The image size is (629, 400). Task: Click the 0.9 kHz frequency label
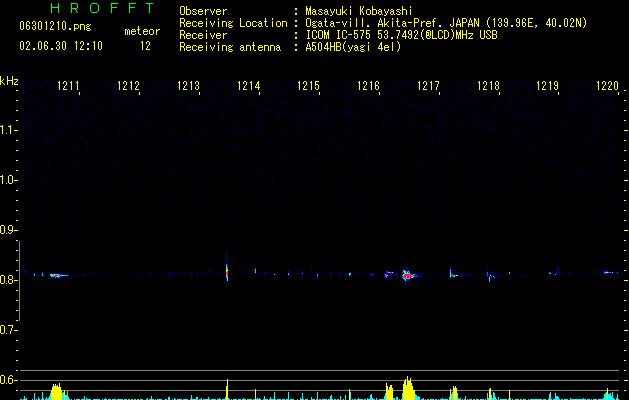pos(8,230)
